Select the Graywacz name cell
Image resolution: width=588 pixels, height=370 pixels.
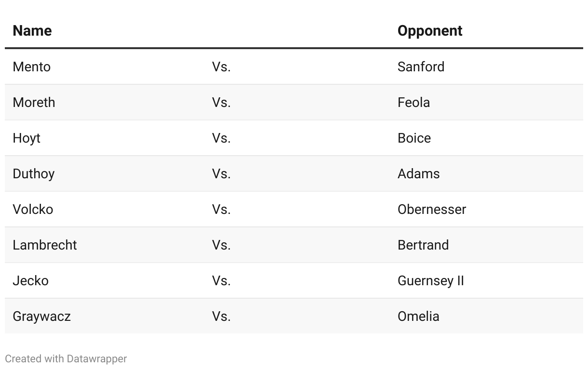41,316
